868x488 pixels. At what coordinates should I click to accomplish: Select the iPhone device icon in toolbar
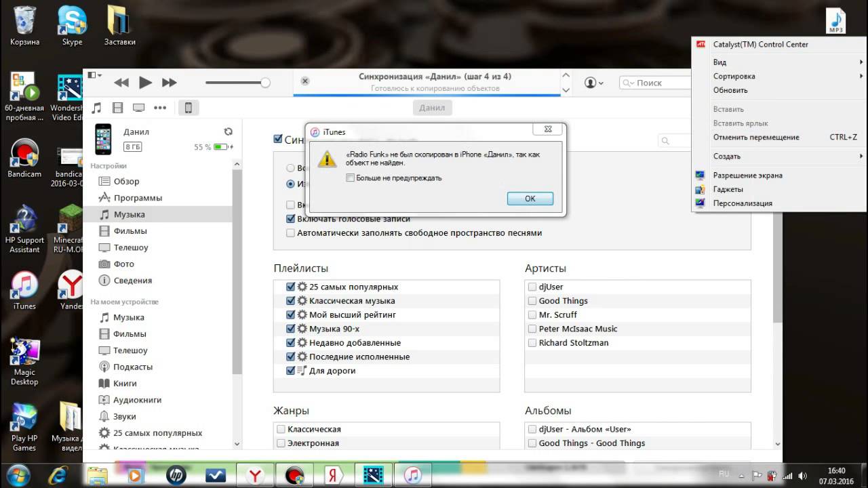click(x=189, y=108)
